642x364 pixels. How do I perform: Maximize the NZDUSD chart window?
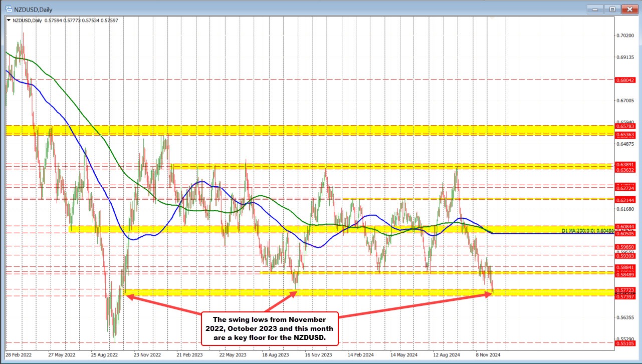coord(612,9)
